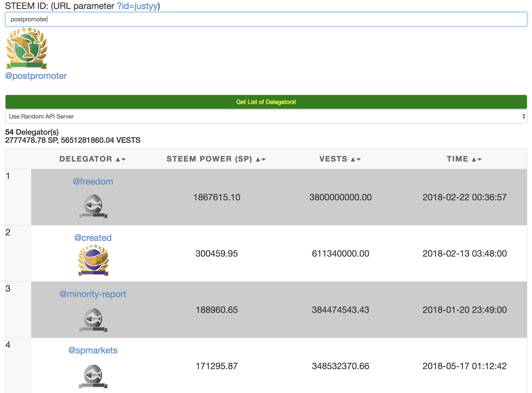532x393 pixels.
Task: Select the 2018-01-20 23:49:00 timestamp
Action: pos(465,310)
